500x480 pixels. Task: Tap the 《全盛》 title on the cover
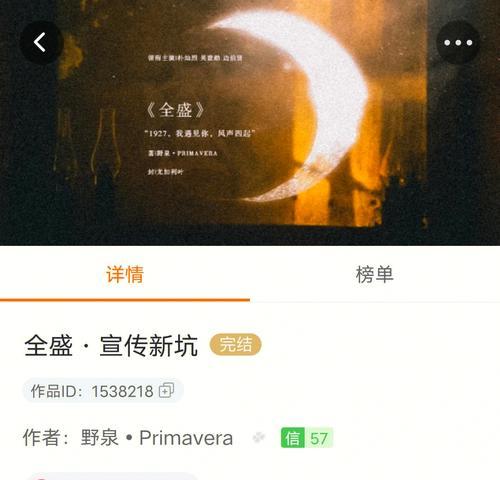coord(176,110)
